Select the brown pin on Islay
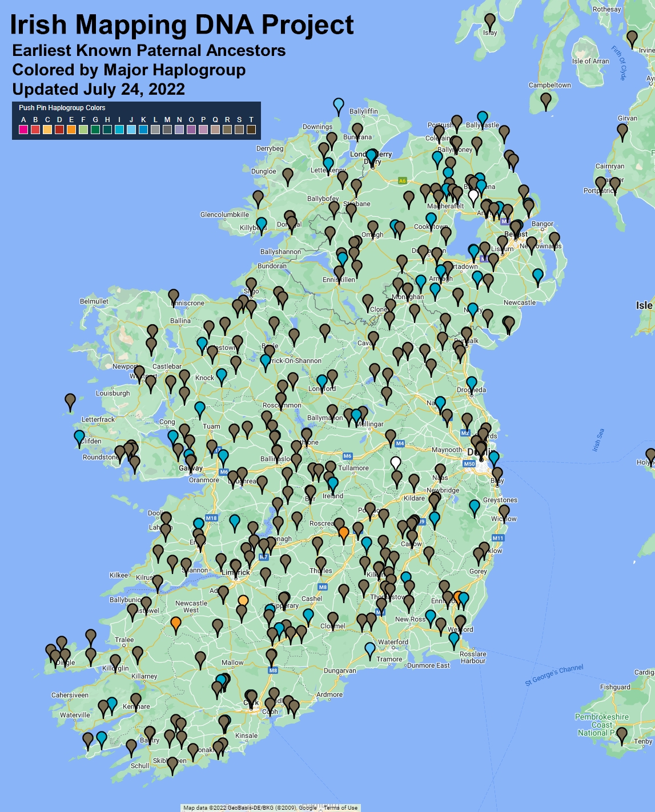This screenshot has width=655, height=812. [490, 21]
